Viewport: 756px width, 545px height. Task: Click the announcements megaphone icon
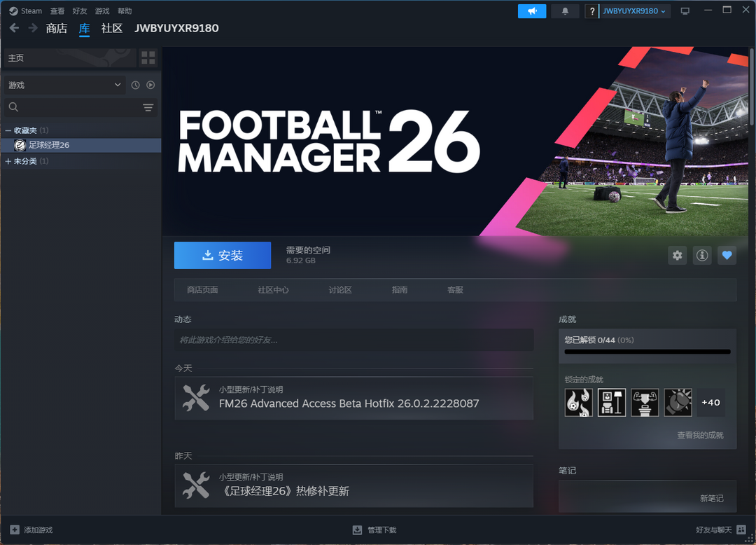(531, 11)
